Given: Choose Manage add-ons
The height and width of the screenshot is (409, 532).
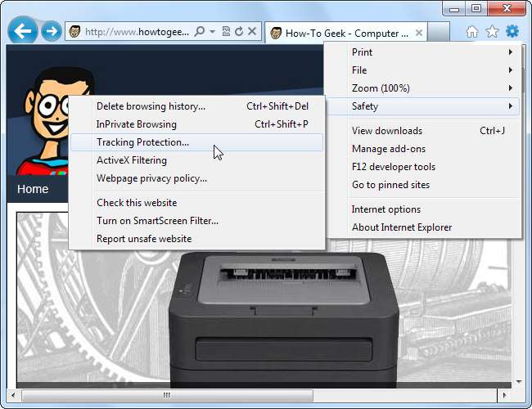Looking at the screenshot, I should [x=423, y=149].
